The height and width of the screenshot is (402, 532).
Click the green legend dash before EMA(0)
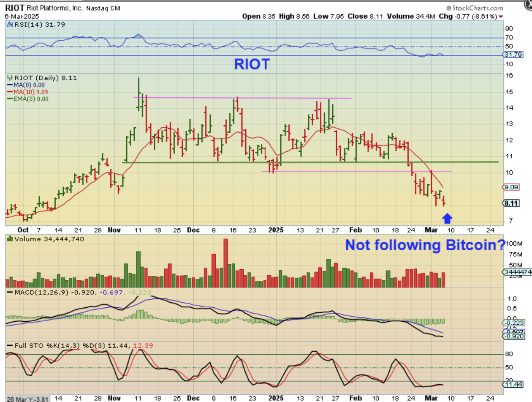[x=10, y=99]
